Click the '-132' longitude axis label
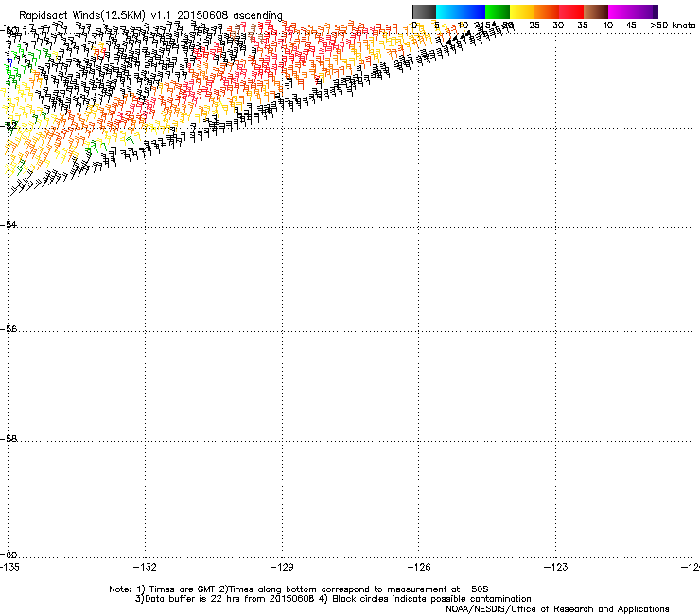Screen dimensions: 700x615 (x=145, y=567)
